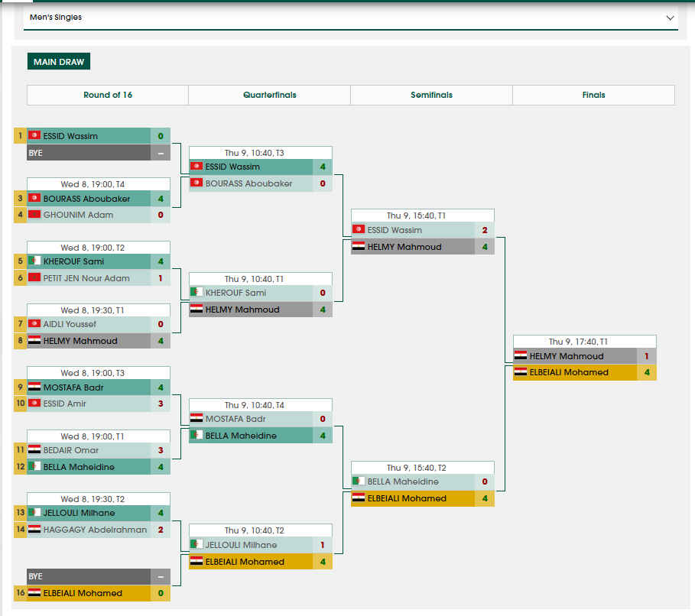This screenshot has height=616, width=695.
Task: Click match time 'Thu 9, 17:40, T1'
Action: [x=578, y=342]
